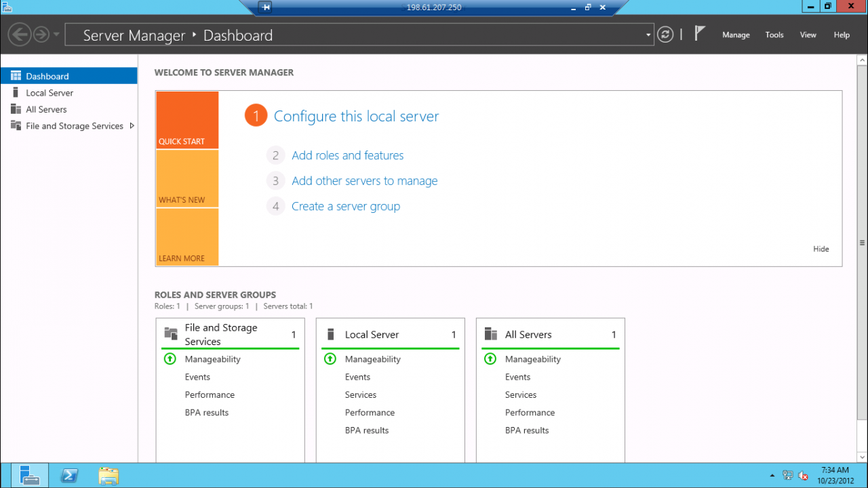The width and height of the screenshot is (868, 488).
Task: Open Events in Local Server tile
Action: coord(357,377)
